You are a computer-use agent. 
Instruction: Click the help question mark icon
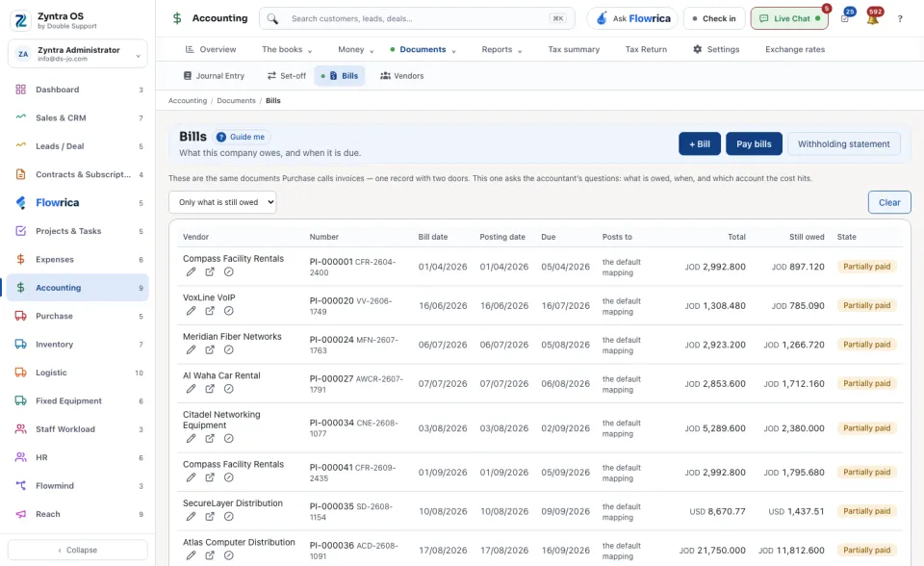[x=900, y=19]
